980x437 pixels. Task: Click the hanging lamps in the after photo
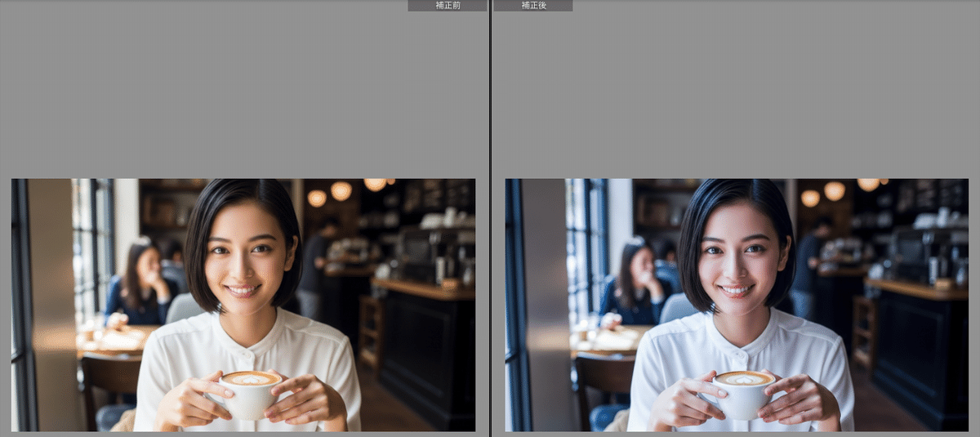click(834, 191)
